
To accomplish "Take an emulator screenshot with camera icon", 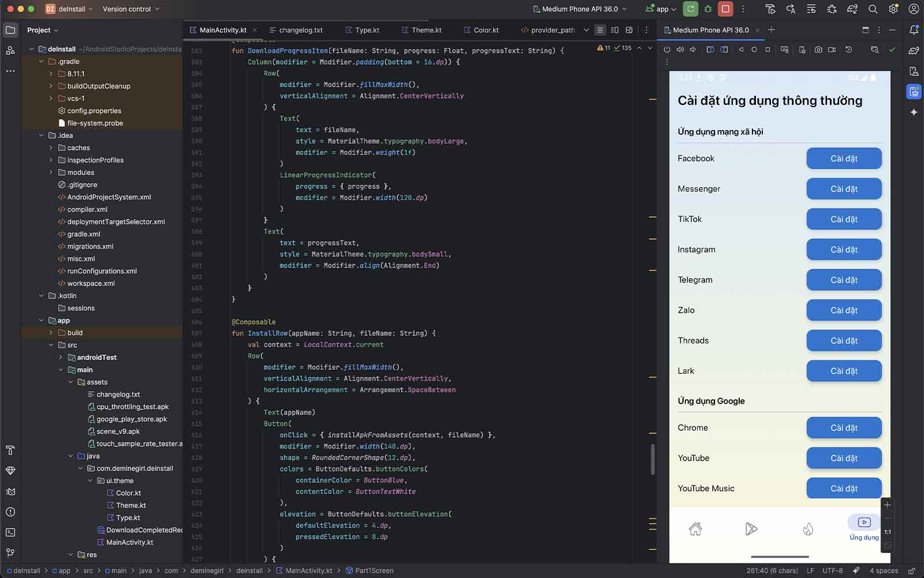I will click(x=818, y=50).
